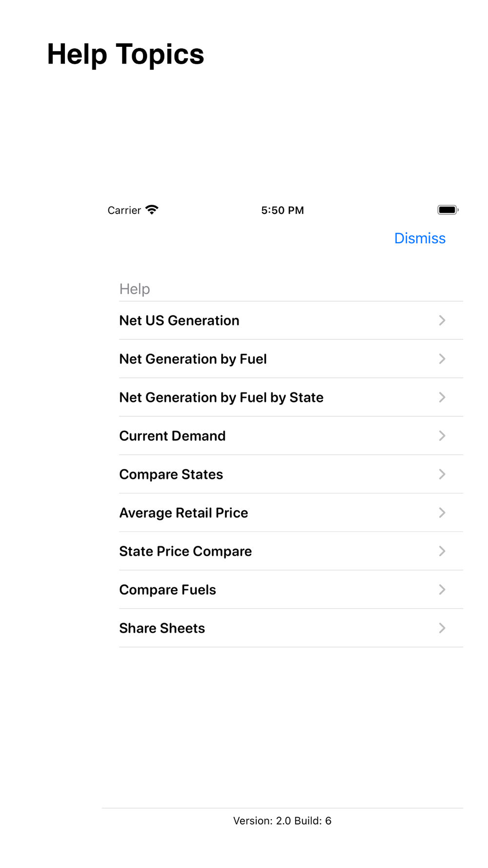This screenshot has height=868, width=488.
Task: Open the Compare Fuels help topic
Action: 168,590
